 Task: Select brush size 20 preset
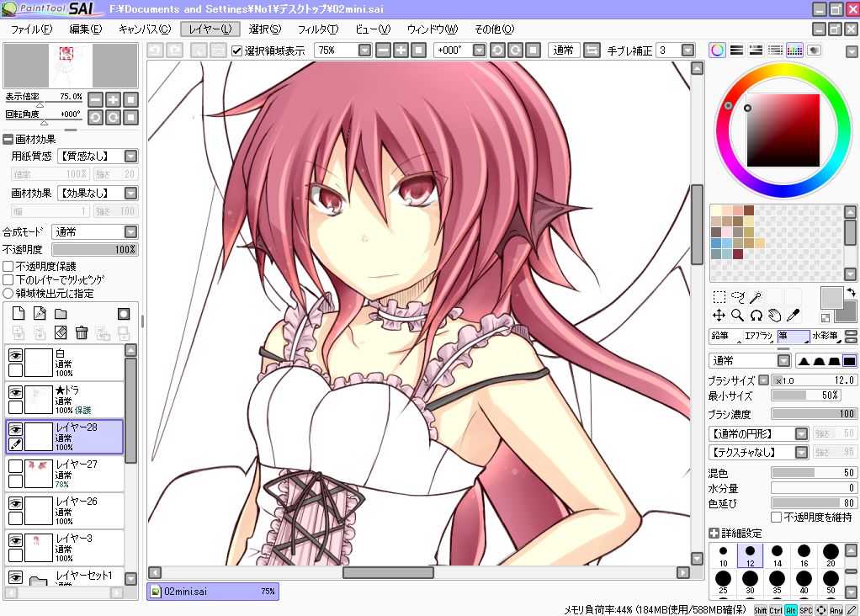pyautogui.click(x=831, y=555)
